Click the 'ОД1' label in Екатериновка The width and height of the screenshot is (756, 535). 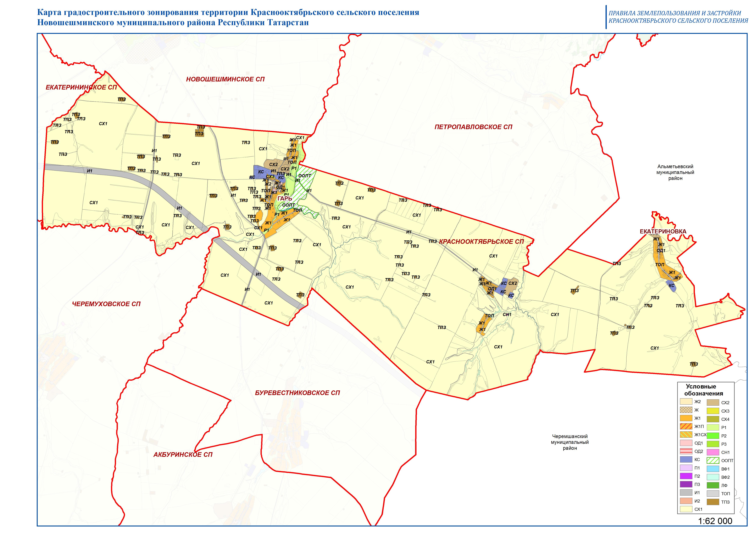(661, 251)
